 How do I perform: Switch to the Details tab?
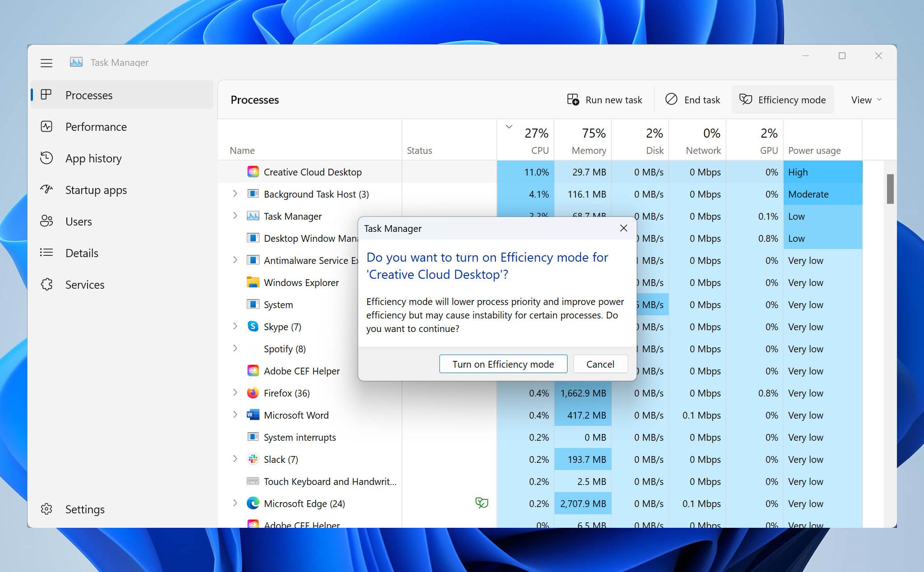click(82, 253)
